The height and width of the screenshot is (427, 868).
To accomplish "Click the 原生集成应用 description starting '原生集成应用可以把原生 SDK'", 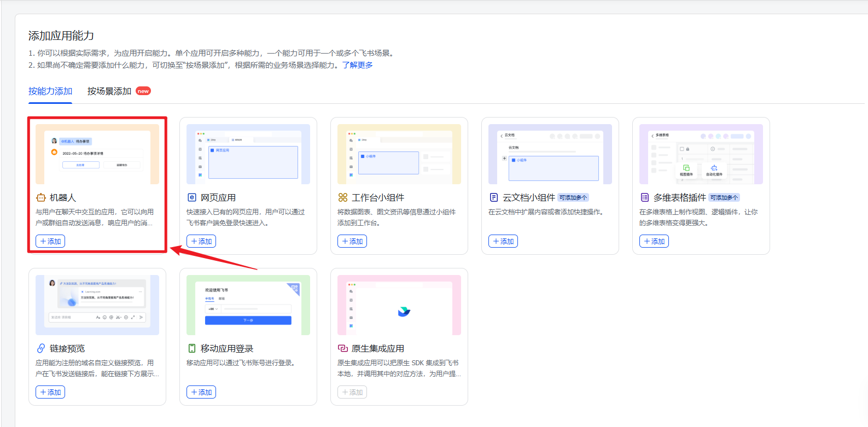I will coord(399,368).
